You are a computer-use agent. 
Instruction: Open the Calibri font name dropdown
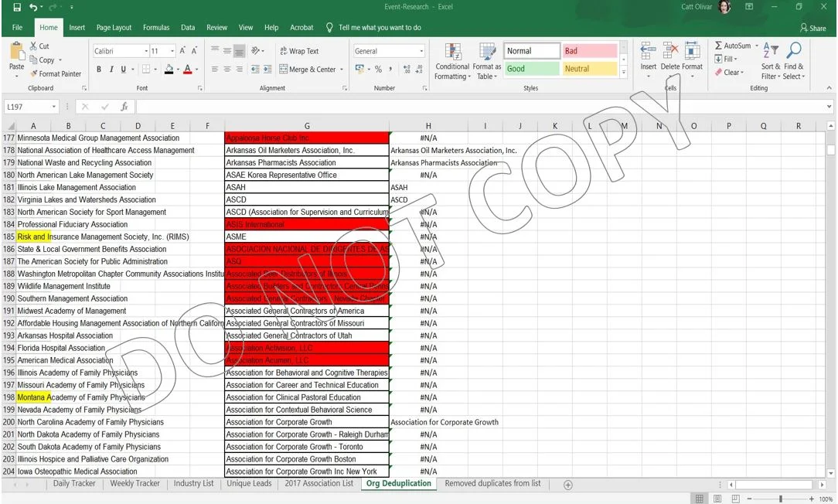[146, 51]
